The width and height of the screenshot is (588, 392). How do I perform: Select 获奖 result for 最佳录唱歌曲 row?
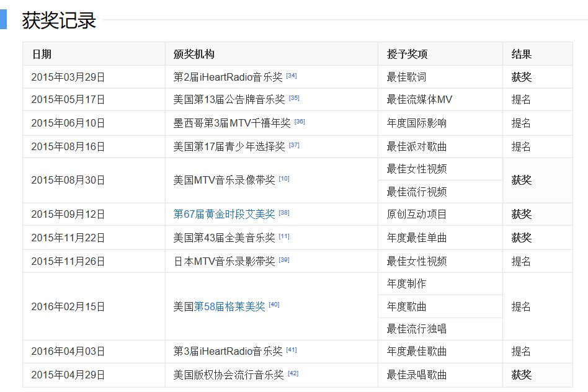click(x=521, y=375)
